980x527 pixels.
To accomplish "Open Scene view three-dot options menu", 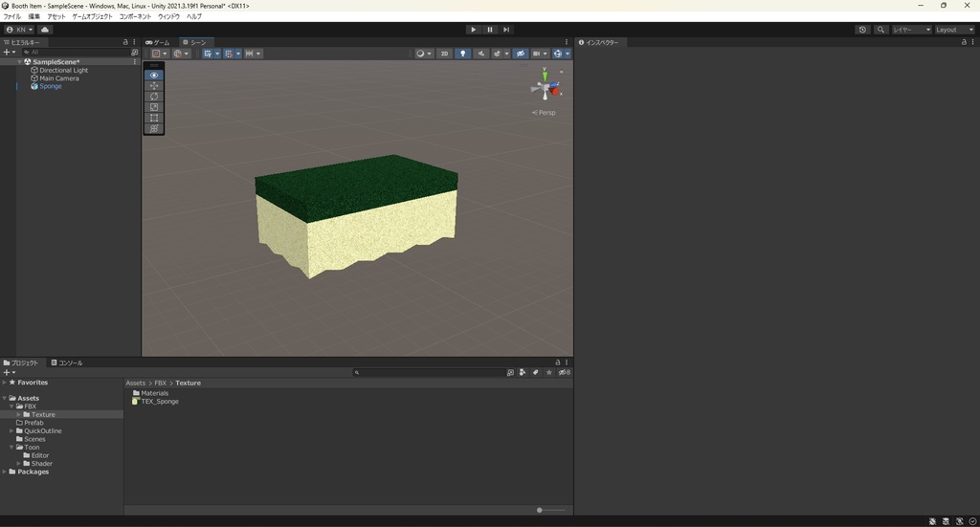I will (x=567, y=42).
